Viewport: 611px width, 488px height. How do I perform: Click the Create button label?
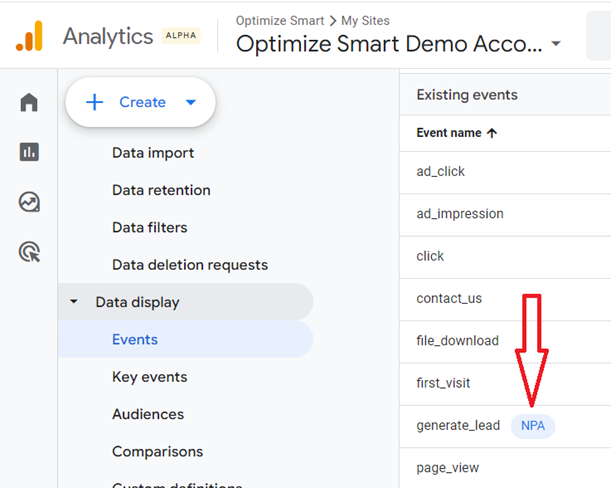pyautogui.click(x=142, y=102)
